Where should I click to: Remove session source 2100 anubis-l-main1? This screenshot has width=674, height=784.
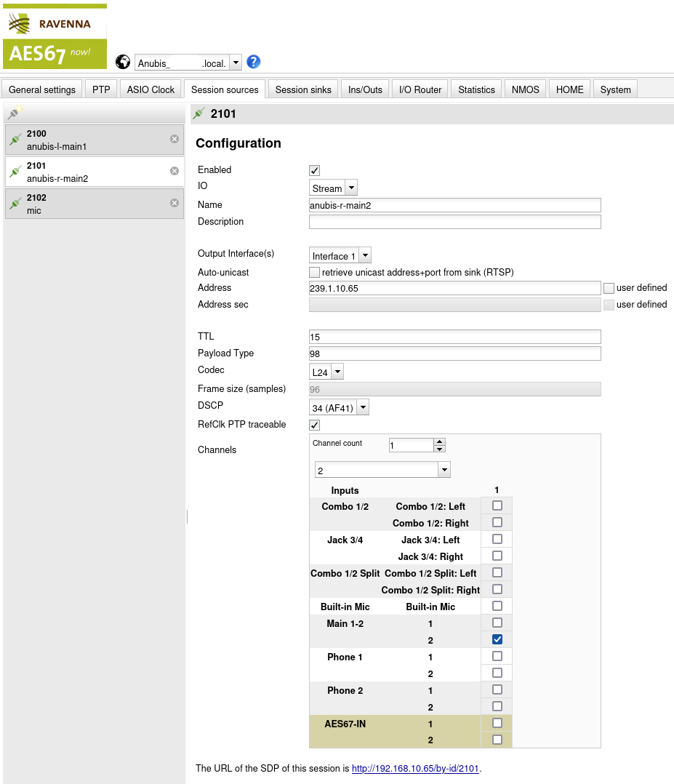point(174,139)
